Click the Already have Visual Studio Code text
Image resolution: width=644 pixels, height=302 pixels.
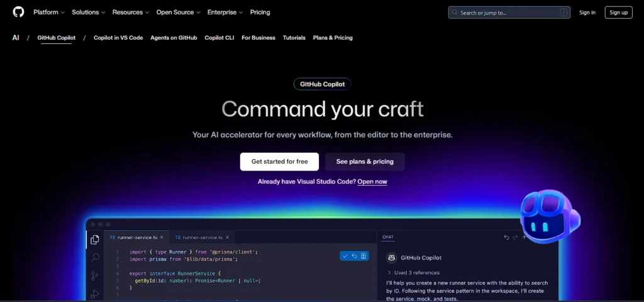(307, 182)
